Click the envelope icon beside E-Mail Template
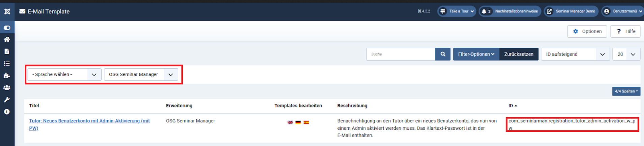The image size is (644, 146). pos(22,11)
